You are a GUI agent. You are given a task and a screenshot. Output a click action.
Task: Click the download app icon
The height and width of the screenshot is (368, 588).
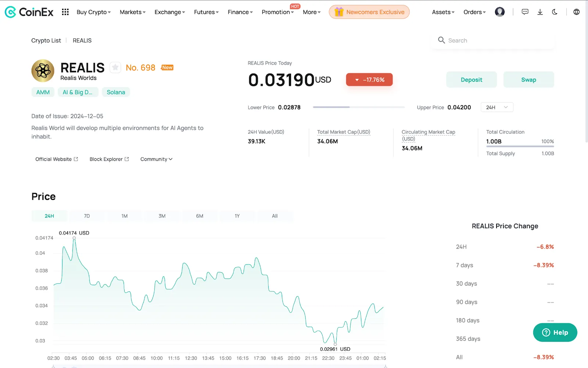pyautogui.click(x=540, y=12)
